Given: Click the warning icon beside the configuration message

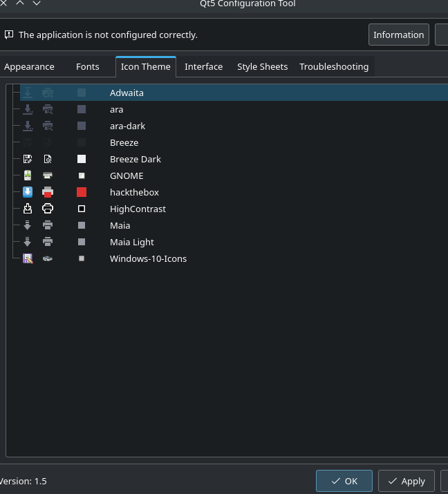Looking at the screenshot, I should pyautogui.click(x=9, y=35).
